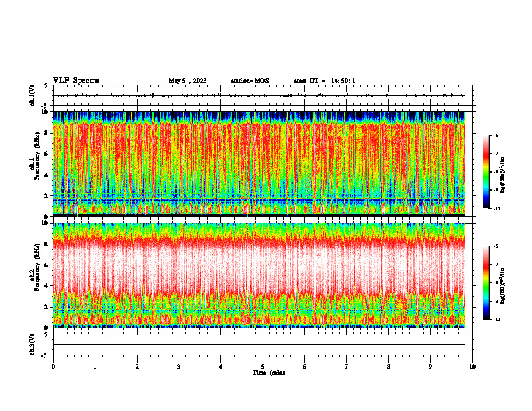The image size is (532, 411).
Task: Select the "start UT = 14:50: 1" text
Action: [x=324, y=81]
